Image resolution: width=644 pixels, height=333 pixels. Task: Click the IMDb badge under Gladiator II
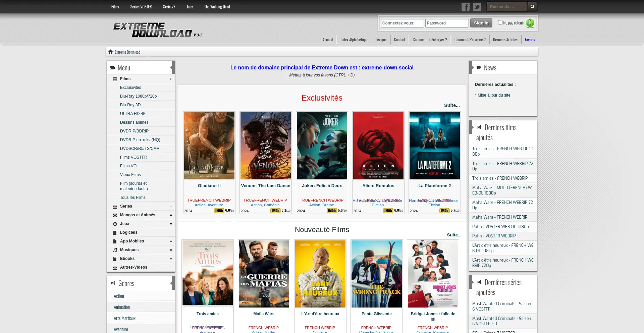coord(219,211)
